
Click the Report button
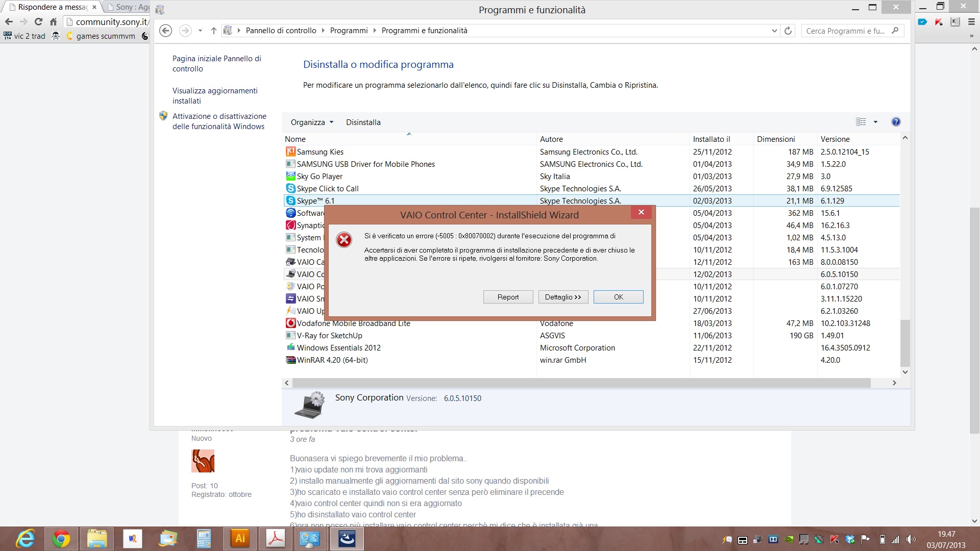click(x=508, y=297)
